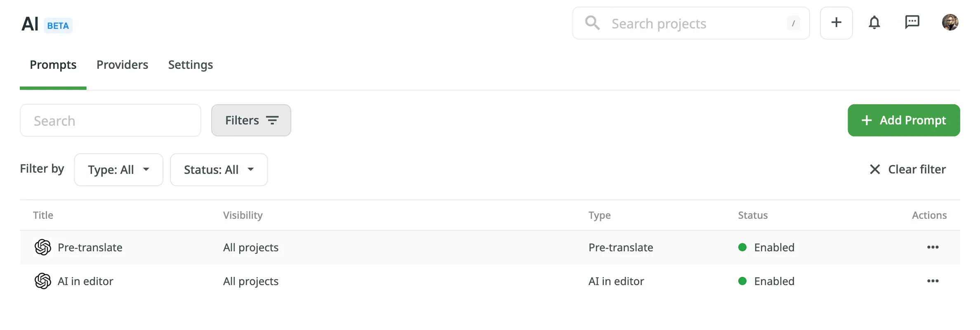Click OpenAI logo beside Pre-translate title

pos(43,247)
